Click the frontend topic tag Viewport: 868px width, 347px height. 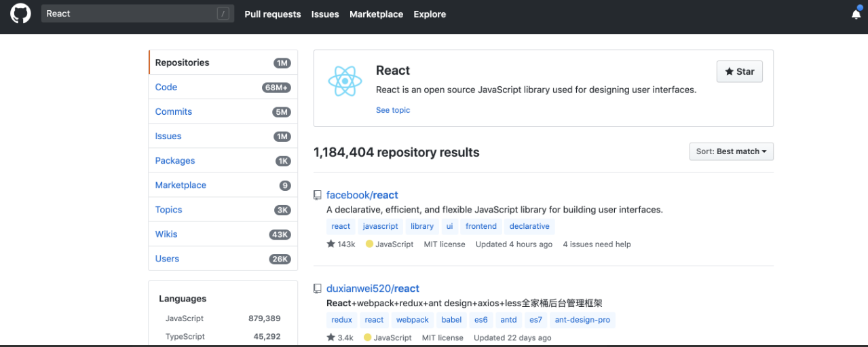tap(481, 226)
